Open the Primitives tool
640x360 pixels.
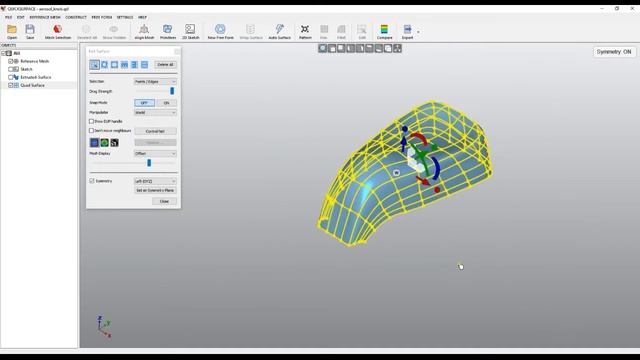[x=168, y=31]
